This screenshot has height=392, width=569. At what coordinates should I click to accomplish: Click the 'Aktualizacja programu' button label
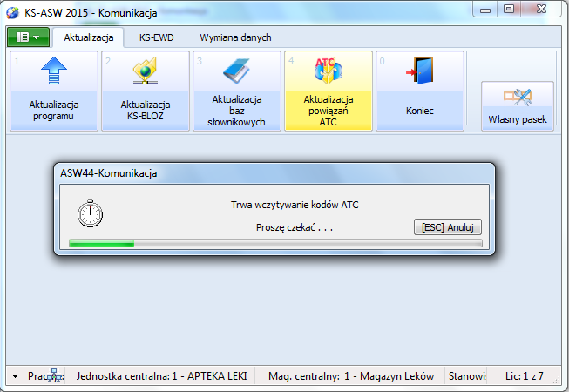click(54, 111)
